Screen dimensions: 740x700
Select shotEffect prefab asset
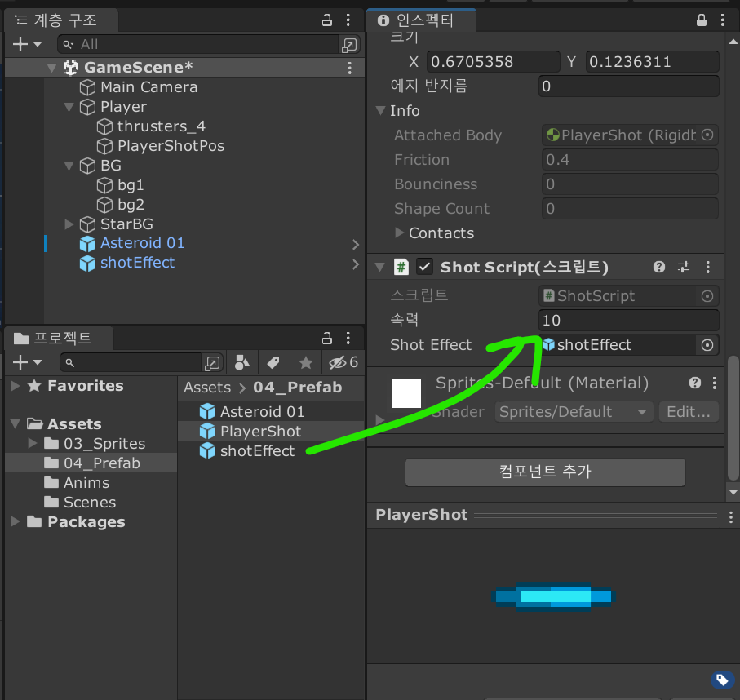pos(247,451)
